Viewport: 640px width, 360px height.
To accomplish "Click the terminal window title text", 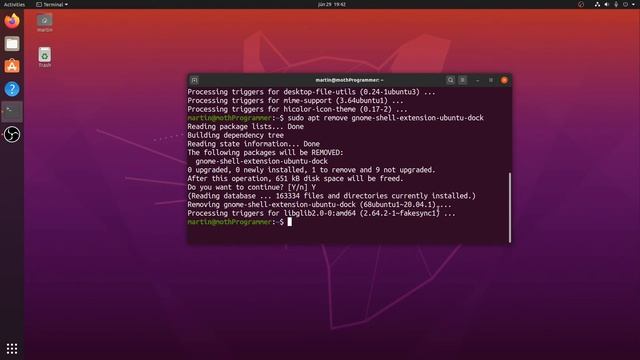I will 349,80.
